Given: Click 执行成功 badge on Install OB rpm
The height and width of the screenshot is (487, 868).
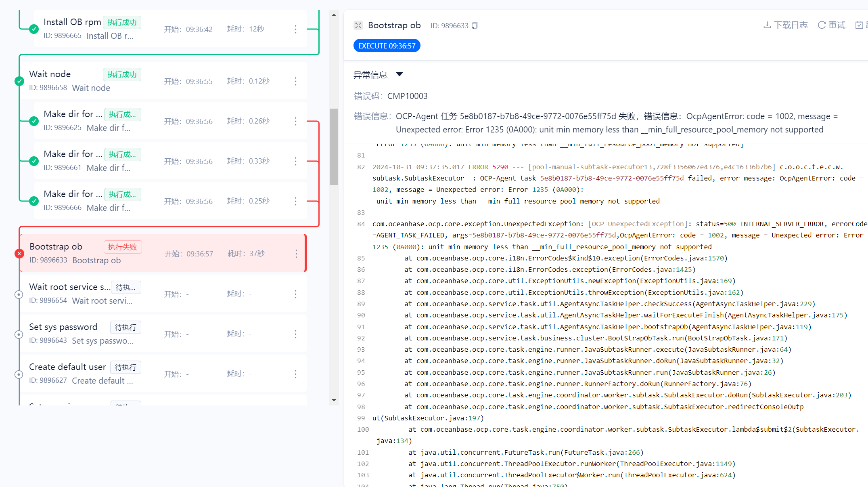Looking at the screenshot, I should point(122,22).
